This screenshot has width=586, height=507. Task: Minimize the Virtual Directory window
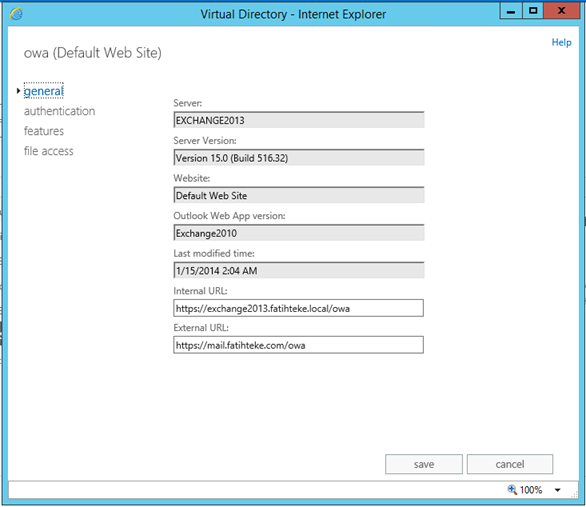(511, 10)
